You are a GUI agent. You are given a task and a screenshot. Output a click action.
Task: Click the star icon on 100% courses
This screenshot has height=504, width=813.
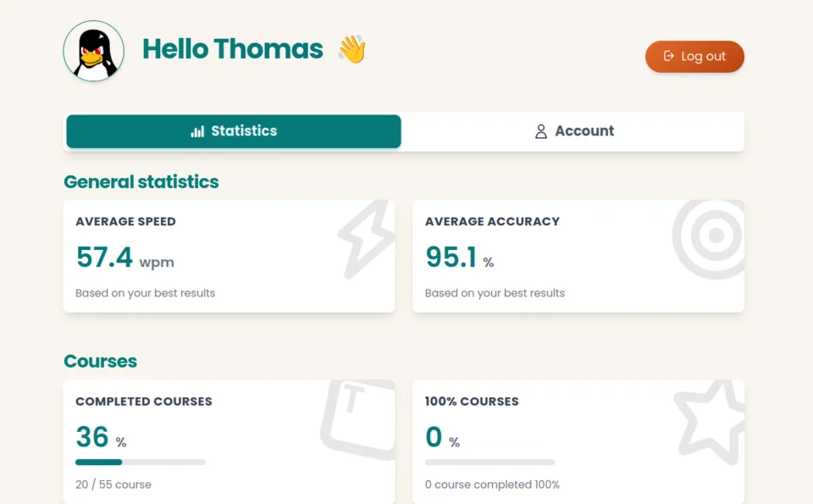coord(711,420)
